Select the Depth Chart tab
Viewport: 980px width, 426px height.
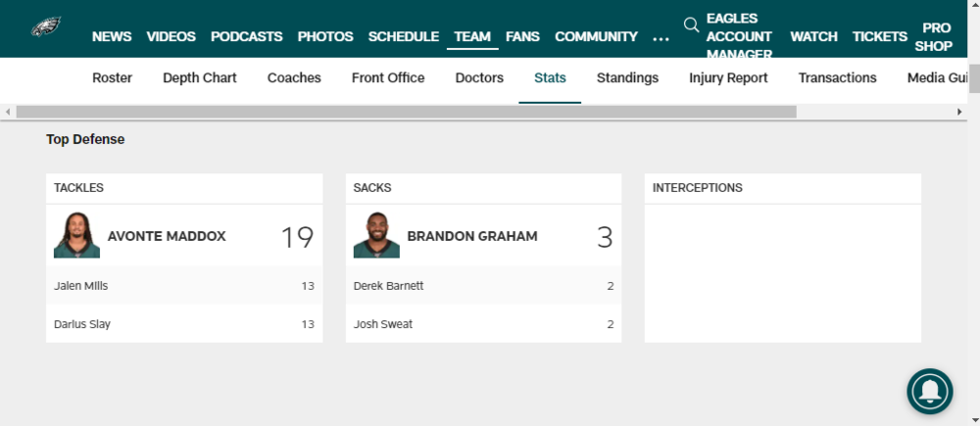tap(200, 78)
